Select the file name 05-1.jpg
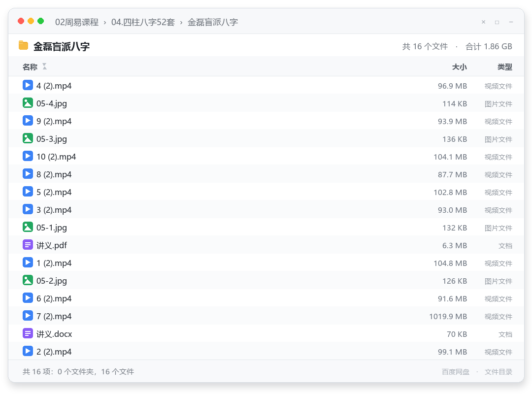The width and height of the screenshot is (532, 394). point(52,228)
